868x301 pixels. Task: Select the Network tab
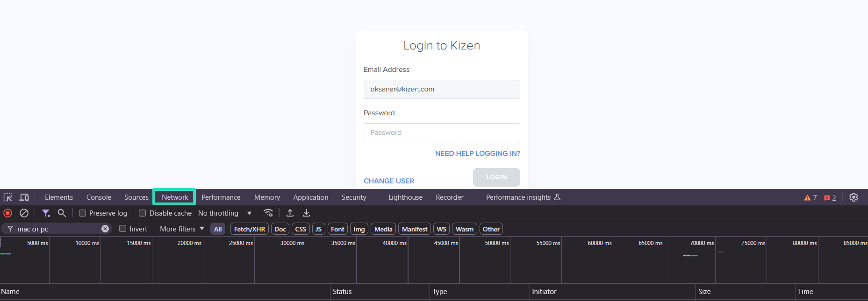click(175, 197)
